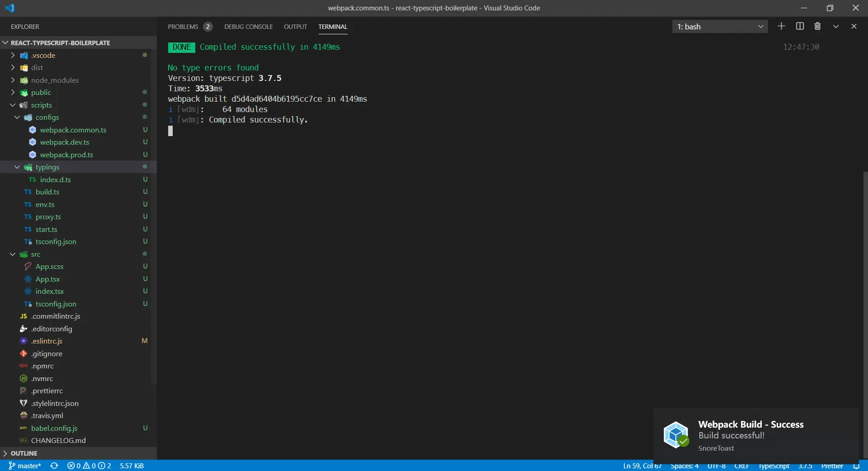Expand the dist folder
The image size is (868, 471).
click(x=78, y=67)
